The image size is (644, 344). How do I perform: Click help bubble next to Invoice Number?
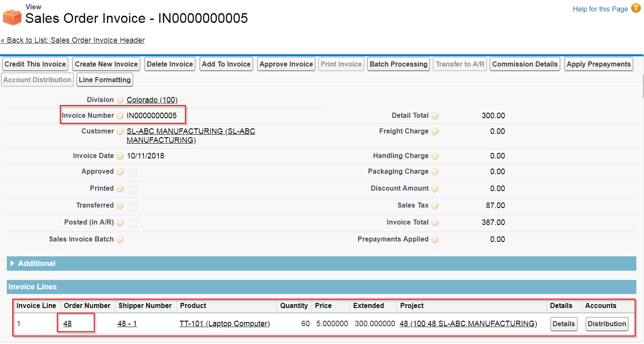tap(120, 116)
